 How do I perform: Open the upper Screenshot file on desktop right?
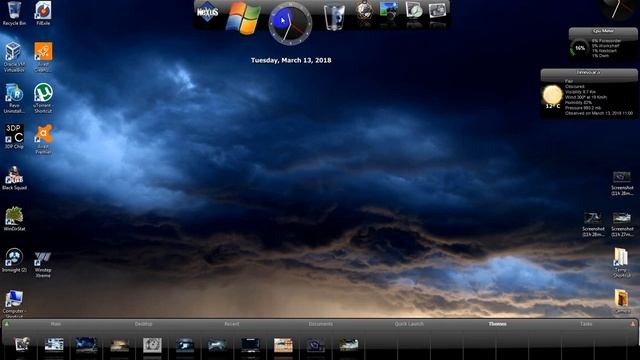(622, 183)
